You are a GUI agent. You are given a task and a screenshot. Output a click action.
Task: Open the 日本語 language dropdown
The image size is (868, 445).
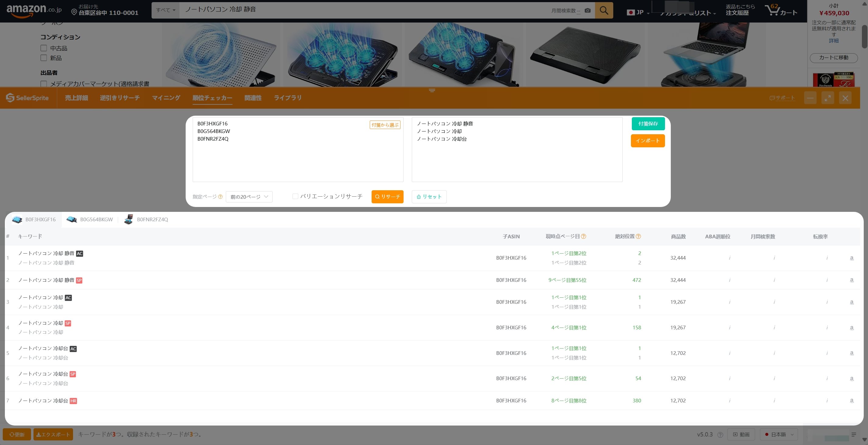[779, 435]
